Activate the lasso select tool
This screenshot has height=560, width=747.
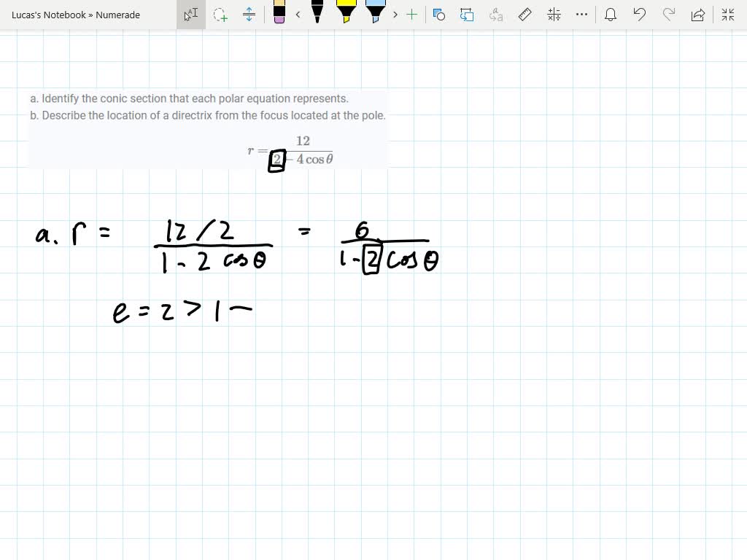click(x=220, y=15)
